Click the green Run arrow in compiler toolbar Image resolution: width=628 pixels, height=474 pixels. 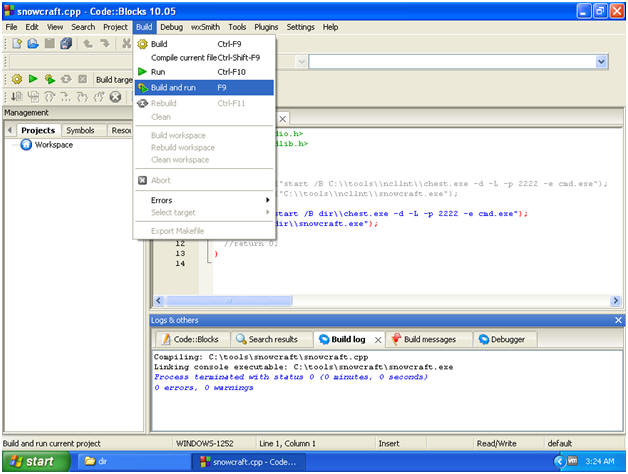pyautogui.click(x=33, y=79)
